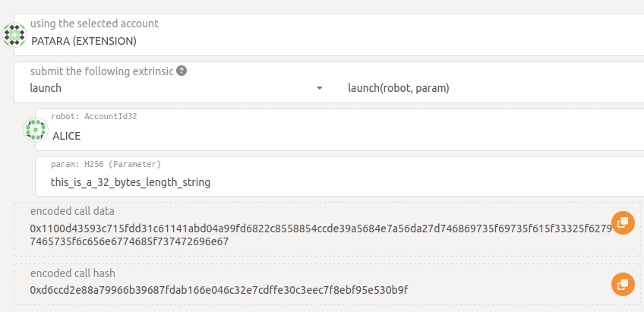Click the extrinsic help question mark icon
644x312 pixels.
(182, 71)
